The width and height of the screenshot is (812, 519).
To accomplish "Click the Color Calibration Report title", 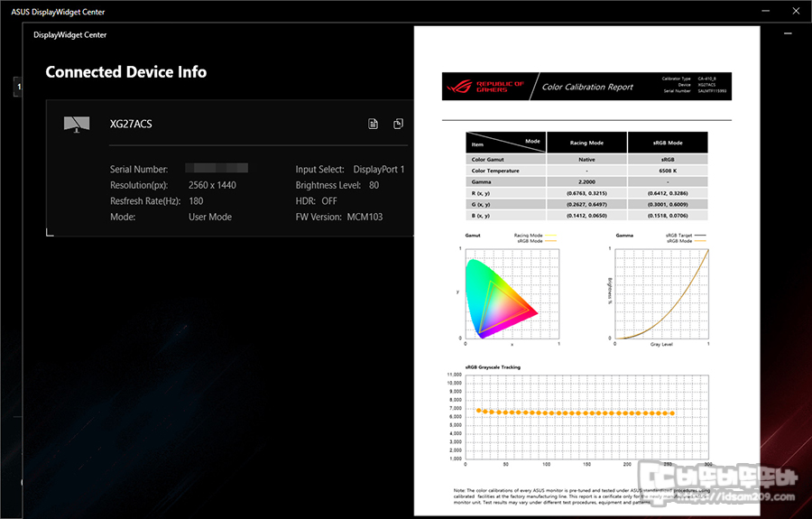I will (x=587, y=87).
